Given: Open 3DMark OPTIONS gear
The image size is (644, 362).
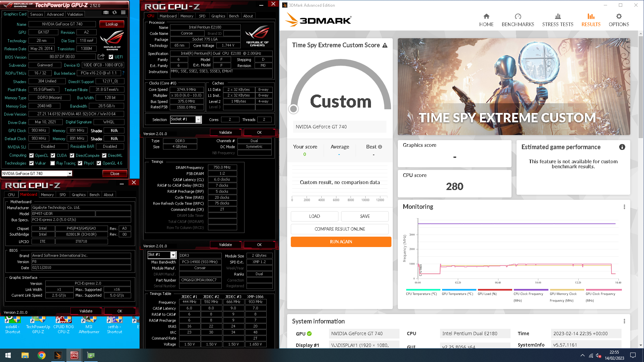Looking at the screenshot, I should click(619, 20).
